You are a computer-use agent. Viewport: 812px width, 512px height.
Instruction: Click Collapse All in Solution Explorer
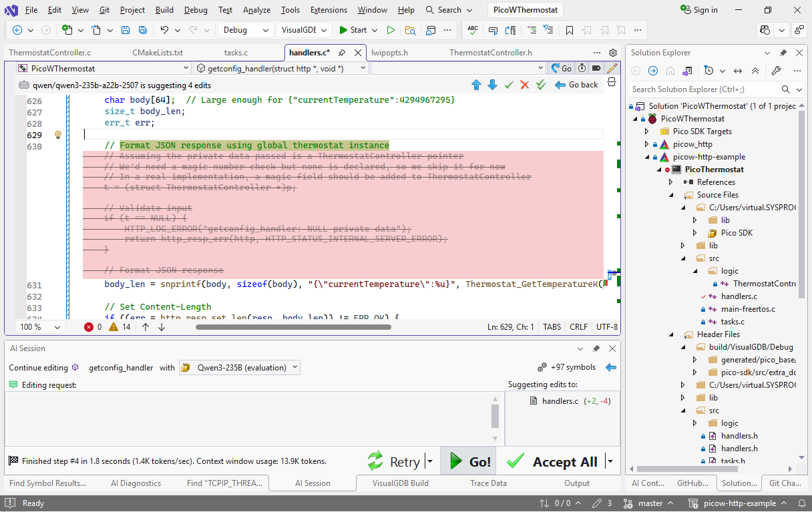tap(755, 71)
